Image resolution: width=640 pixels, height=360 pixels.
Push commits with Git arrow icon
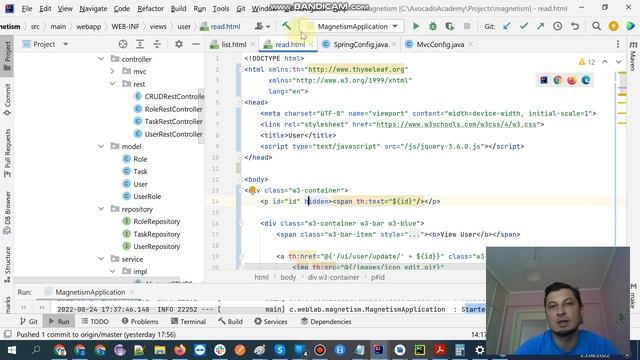click(540, 27)
